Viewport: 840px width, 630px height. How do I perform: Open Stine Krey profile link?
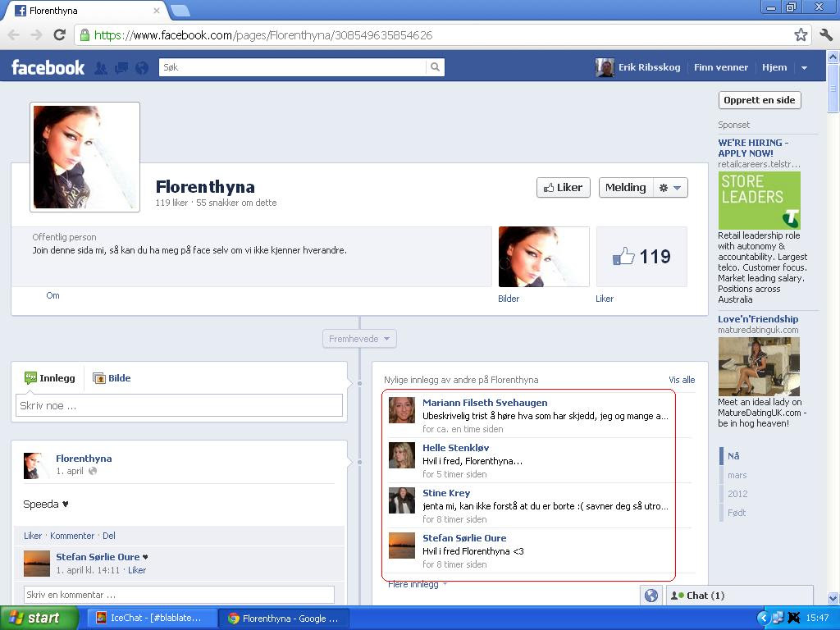click(x=445, y=493)
